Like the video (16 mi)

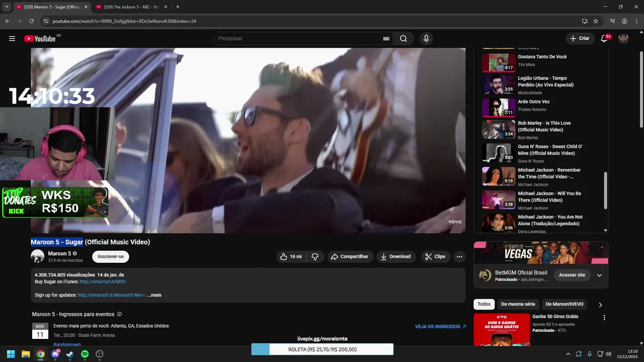pos(291,256)
